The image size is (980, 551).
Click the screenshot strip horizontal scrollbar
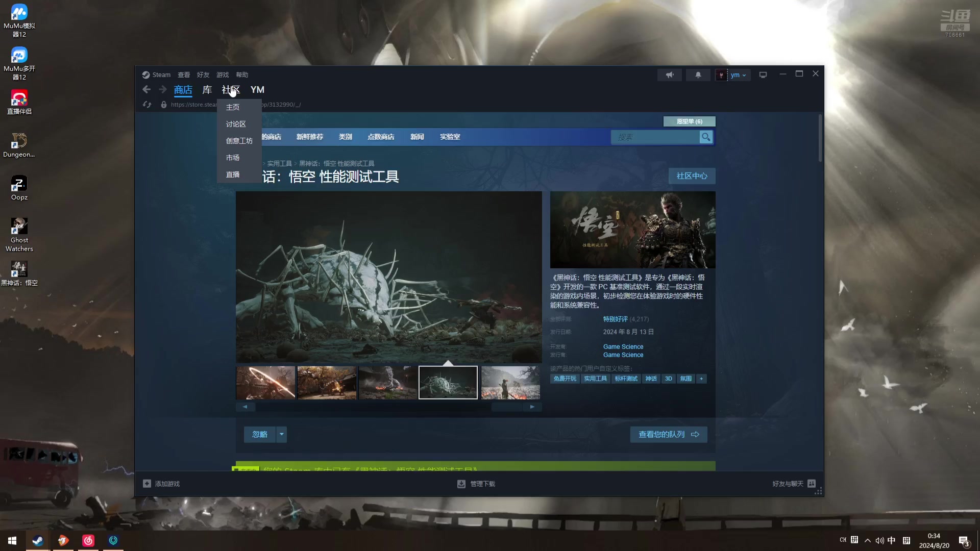tap(388, 407)
